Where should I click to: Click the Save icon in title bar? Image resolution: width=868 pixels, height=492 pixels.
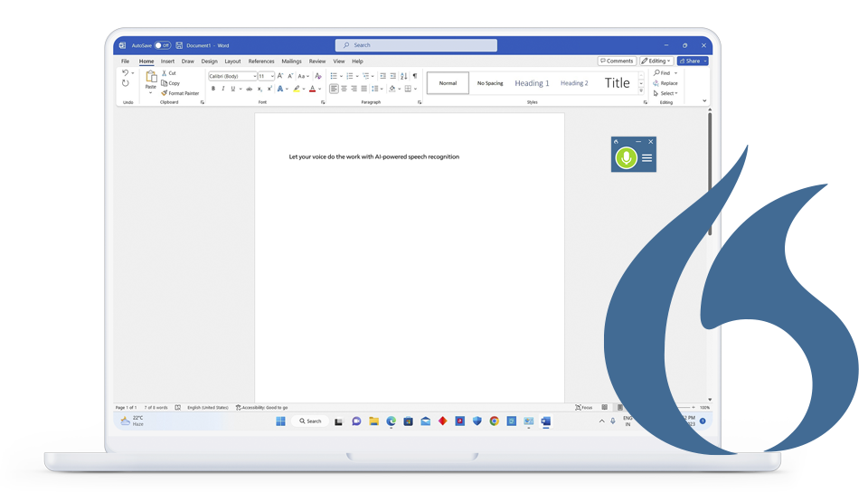point(179,45)
